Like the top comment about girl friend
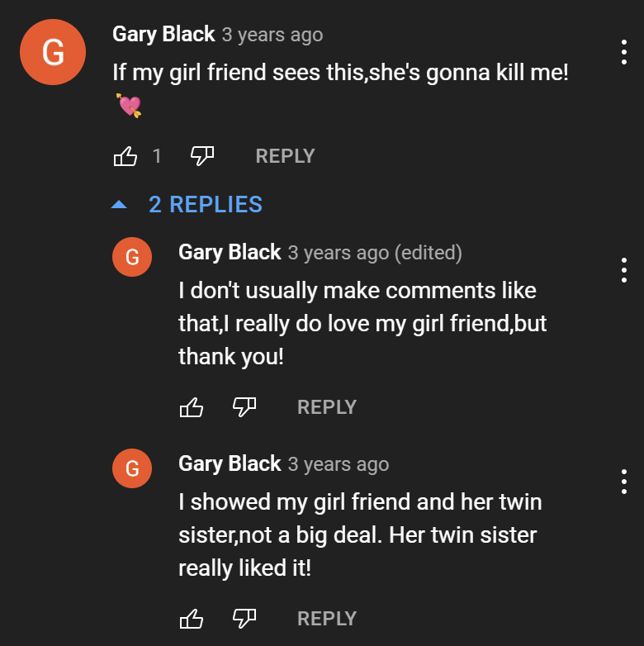 click(x=125, y=156)
